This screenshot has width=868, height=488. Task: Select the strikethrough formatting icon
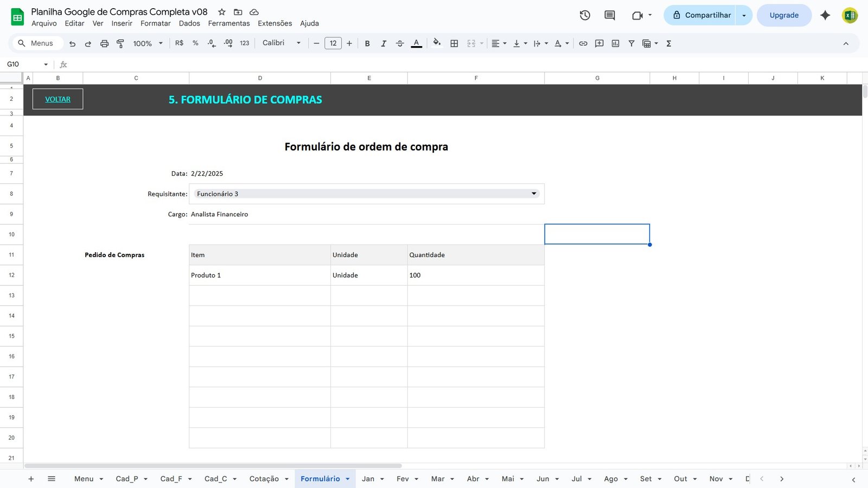pos(400,43)
